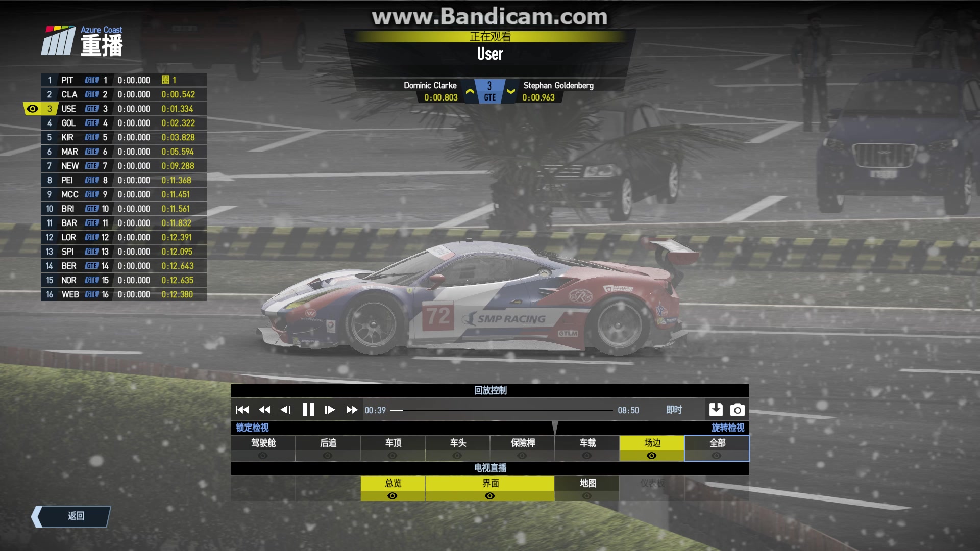
Task: Click the 电视直播 TV broadcast header
Action: click(490, 468)
